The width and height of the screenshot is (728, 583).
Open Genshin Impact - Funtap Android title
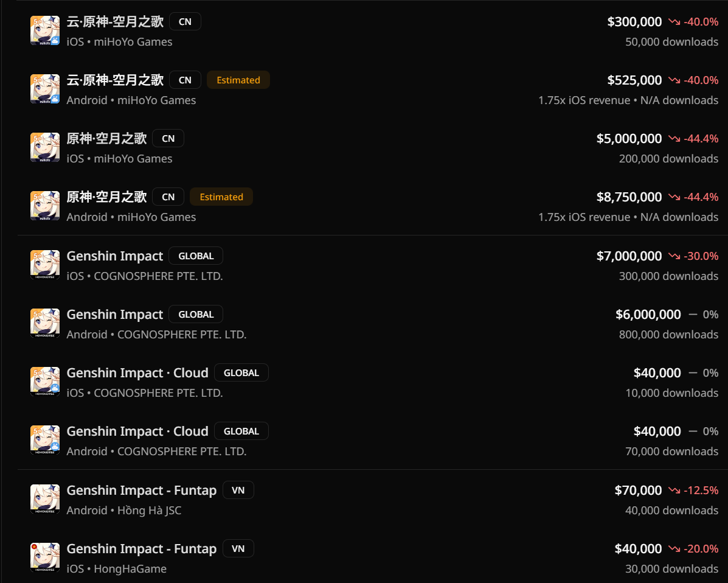(x=142, y=490)
